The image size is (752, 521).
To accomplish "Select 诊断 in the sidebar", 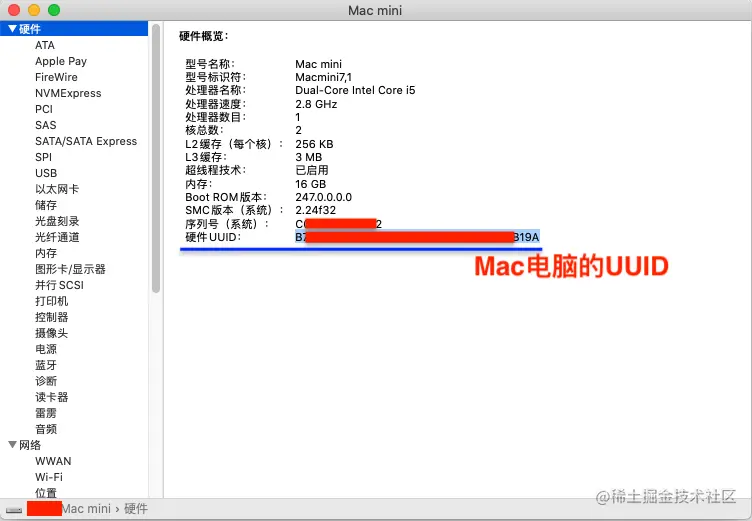I will pyautogui.click(x=46, y=381).
